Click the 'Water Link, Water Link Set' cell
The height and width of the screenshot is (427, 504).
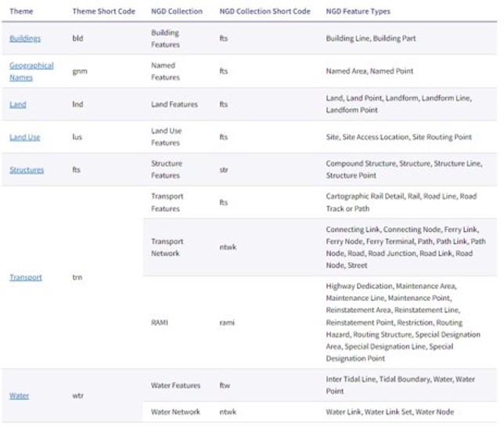click(x=390, y=411)
